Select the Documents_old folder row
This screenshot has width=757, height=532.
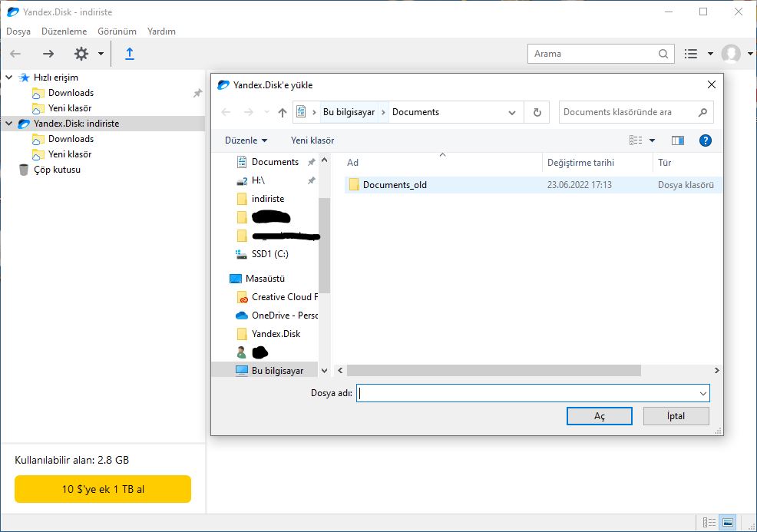[533, 185]
